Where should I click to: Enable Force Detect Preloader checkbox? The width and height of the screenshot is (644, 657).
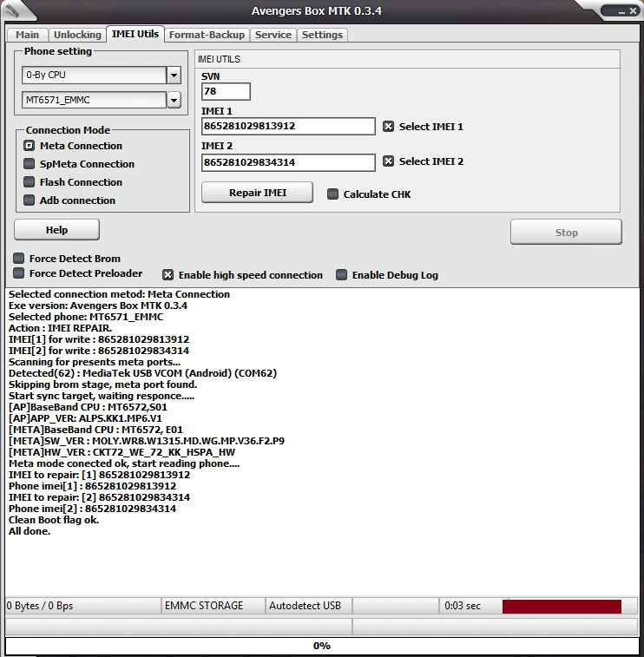[18, 273]
